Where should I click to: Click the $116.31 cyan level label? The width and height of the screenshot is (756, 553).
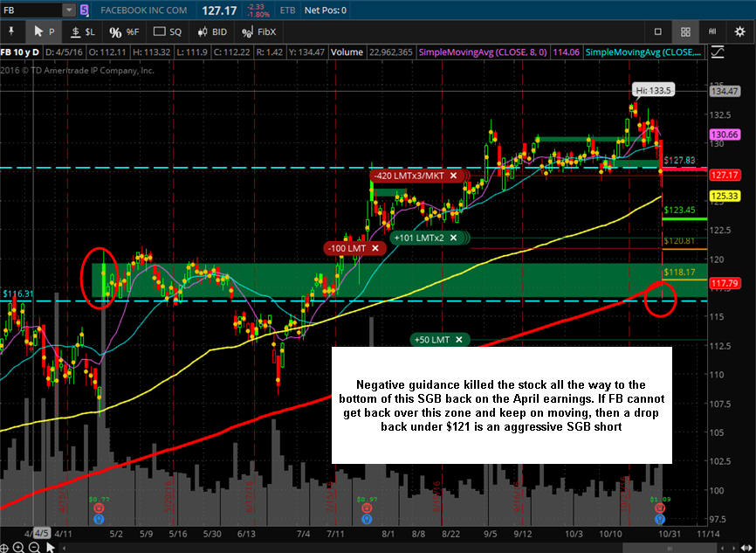click(17, 294)
